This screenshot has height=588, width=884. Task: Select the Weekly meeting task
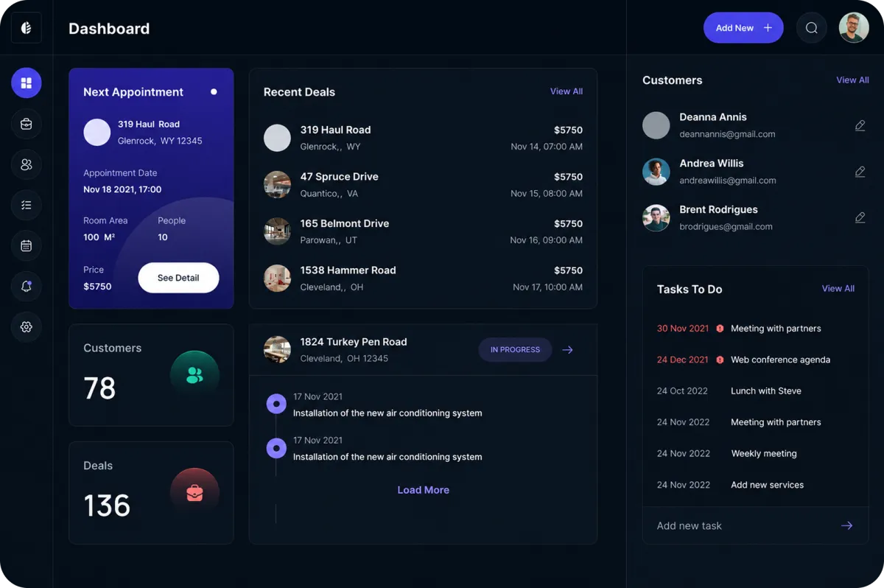(x=764, y=454)
